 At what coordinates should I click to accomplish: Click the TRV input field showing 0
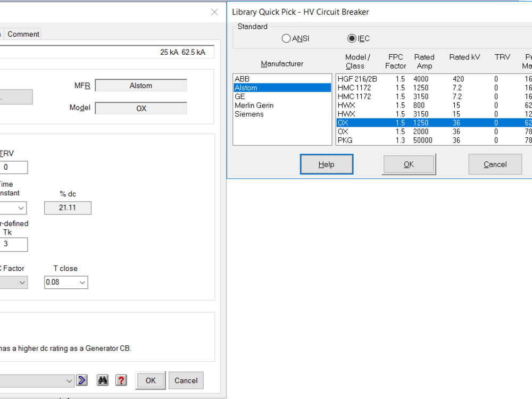(x=14, y=167)
